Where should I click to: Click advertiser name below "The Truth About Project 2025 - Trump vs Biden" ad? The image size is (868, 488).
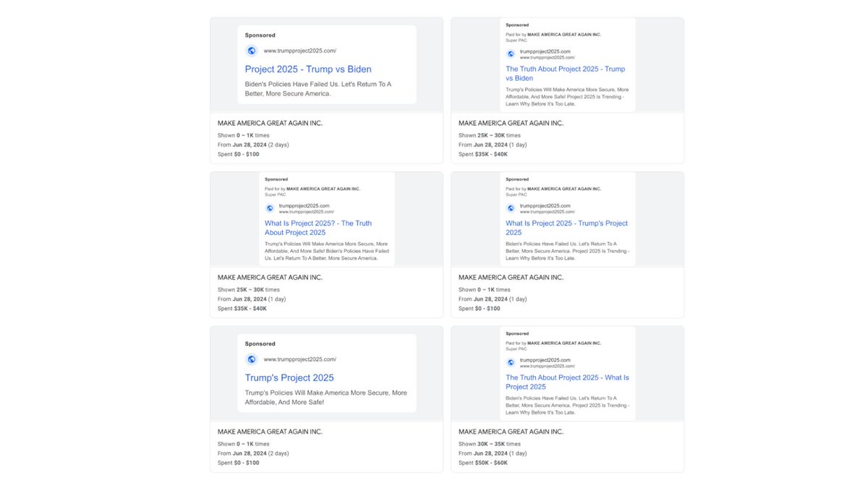tap(511, 124)
